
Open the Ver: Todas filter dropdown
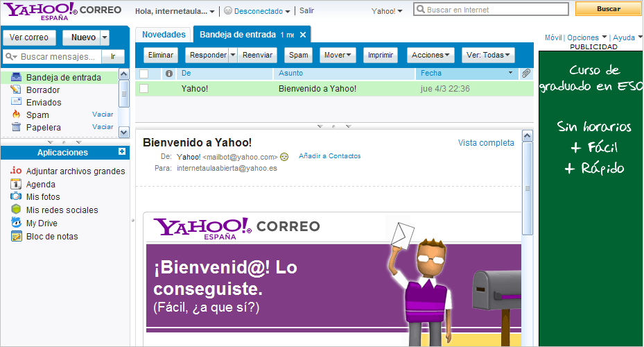tap(488, 55)
